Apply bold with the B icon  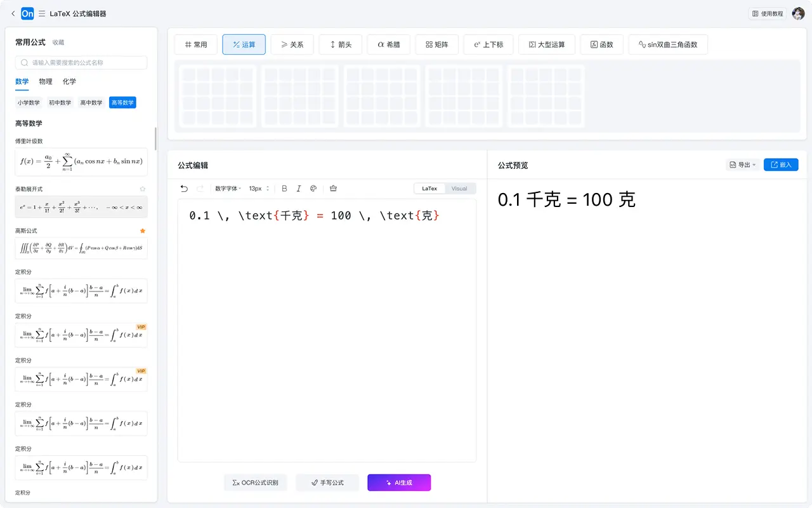(284, 189)
